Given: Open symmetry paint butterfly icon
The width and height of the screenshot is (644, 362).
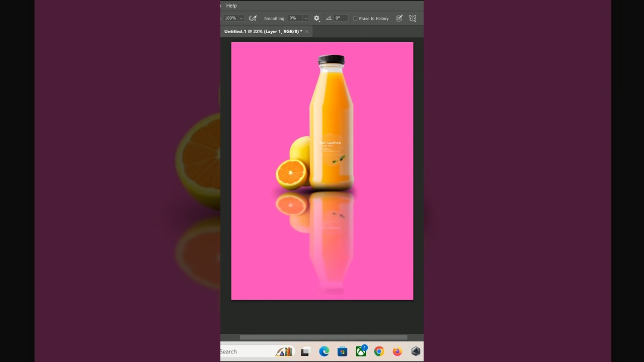Looking at the screenshot, I should (x=413, y=19).
